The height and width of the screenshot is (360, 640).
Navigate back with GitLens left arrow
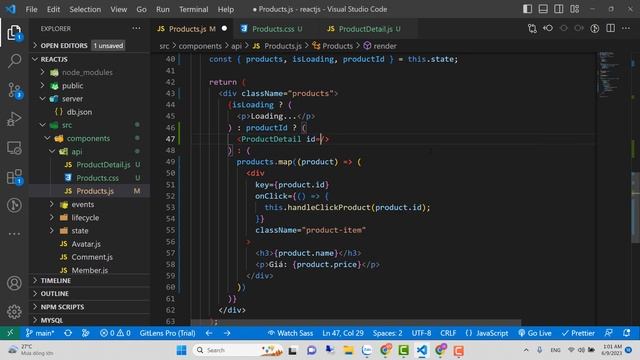(209, 333)
